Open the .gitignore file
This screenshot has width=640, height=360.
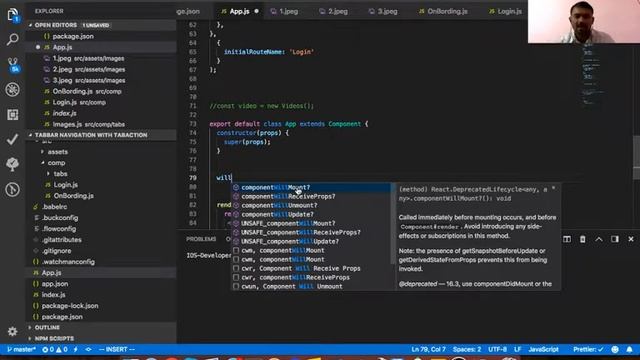coord(101,251)
